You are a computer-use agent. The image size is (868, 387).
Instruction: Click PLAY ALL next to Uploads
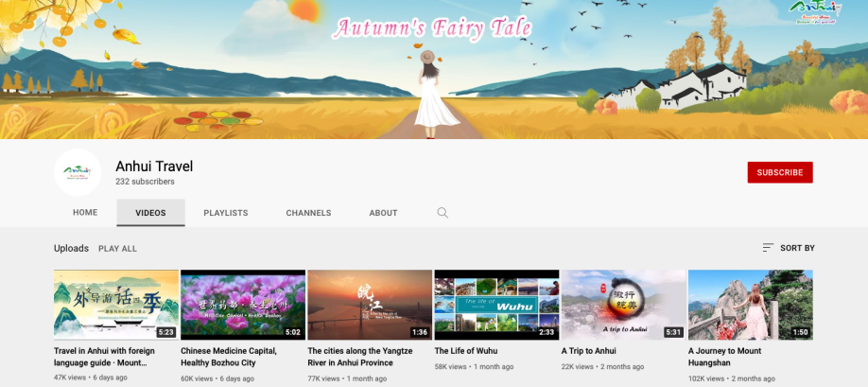pyautogui.click(x=117, y=249)
